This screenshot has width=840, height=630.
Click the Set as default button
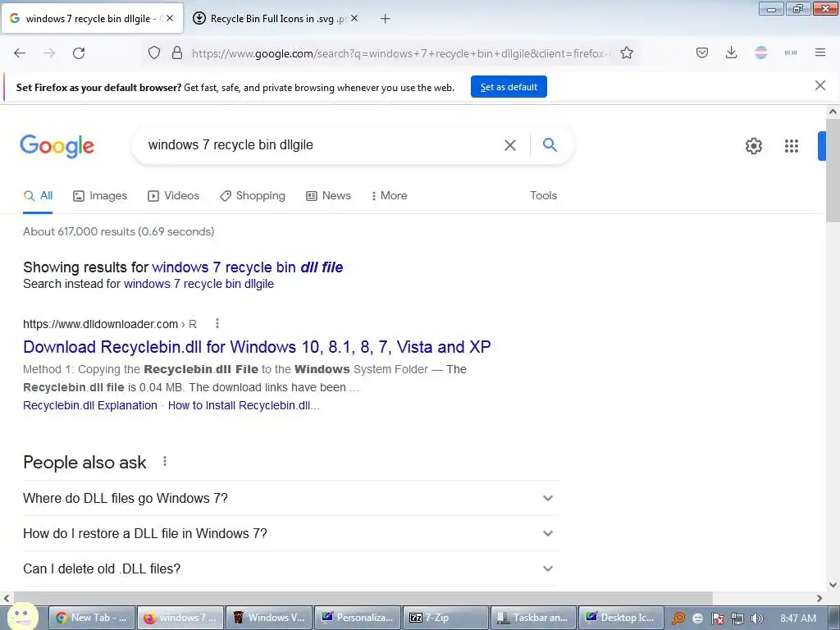pyautogui.click(x=509, y=87)
